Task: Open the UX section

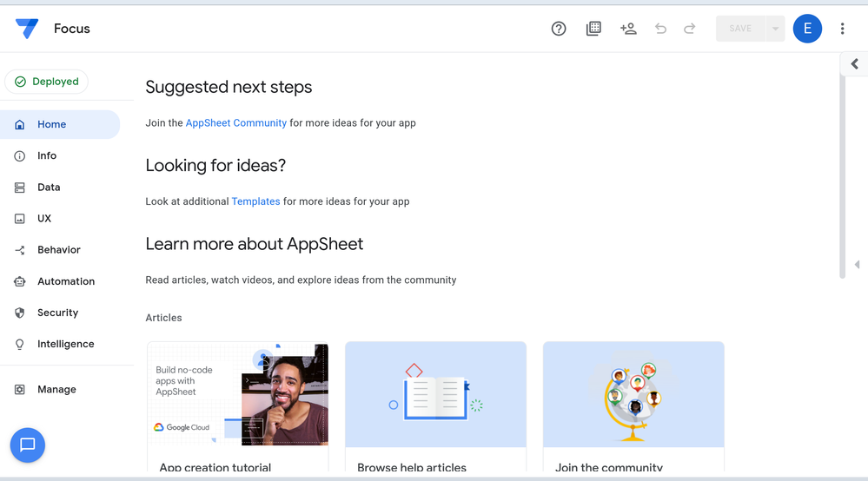Action: click(x=60, y=219)
